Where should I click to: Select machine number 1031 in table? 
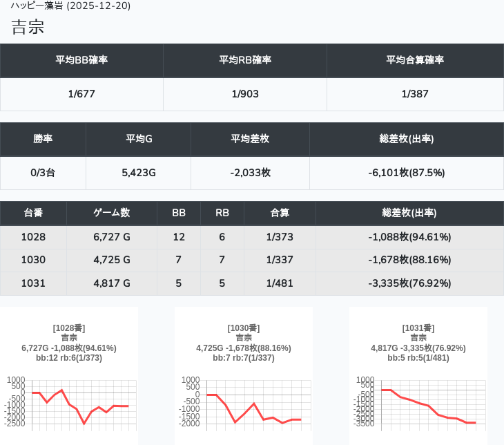33,283
